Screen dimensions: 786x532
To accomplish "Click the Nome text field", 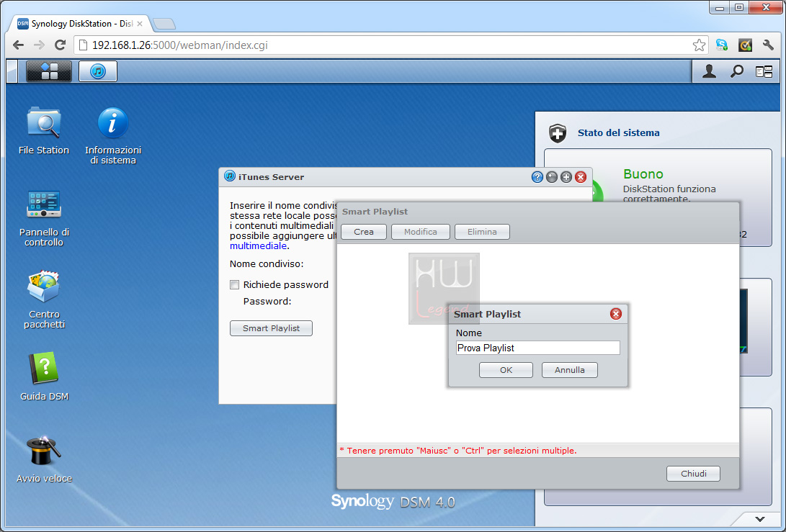I will (x=538, y=348).
